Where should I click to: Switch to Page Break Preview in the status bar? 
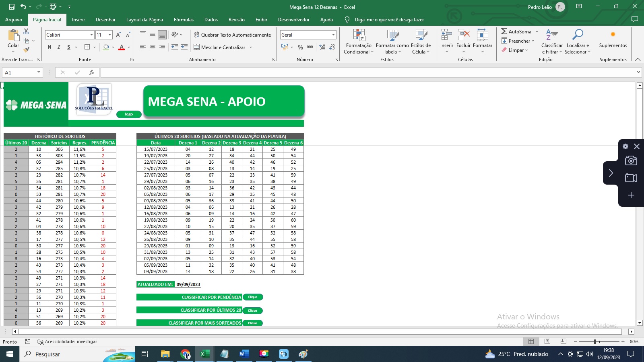pyautogui.click(x=563, y=341)
